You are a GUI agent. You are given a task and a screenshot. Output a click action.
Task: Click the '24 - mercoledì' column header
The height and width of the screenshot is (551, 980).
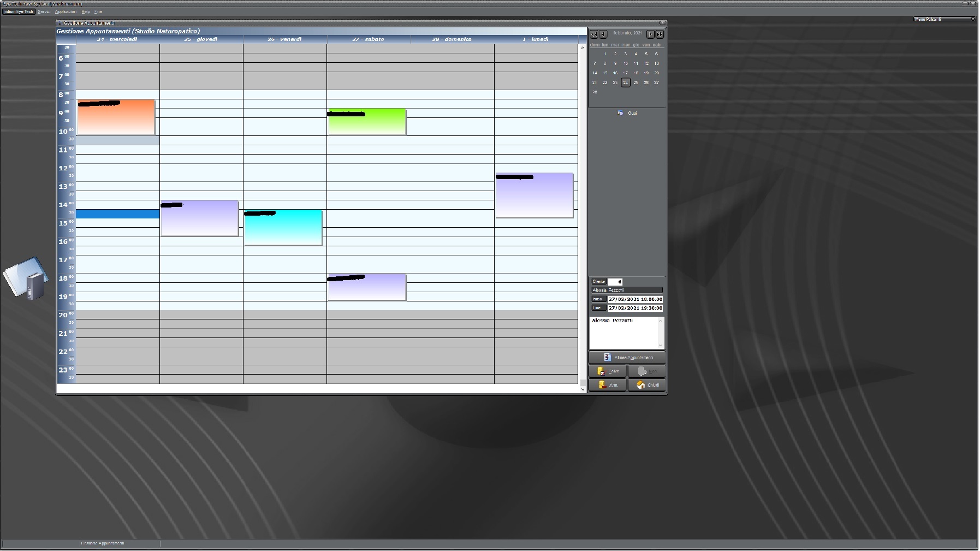coord(117,39)
